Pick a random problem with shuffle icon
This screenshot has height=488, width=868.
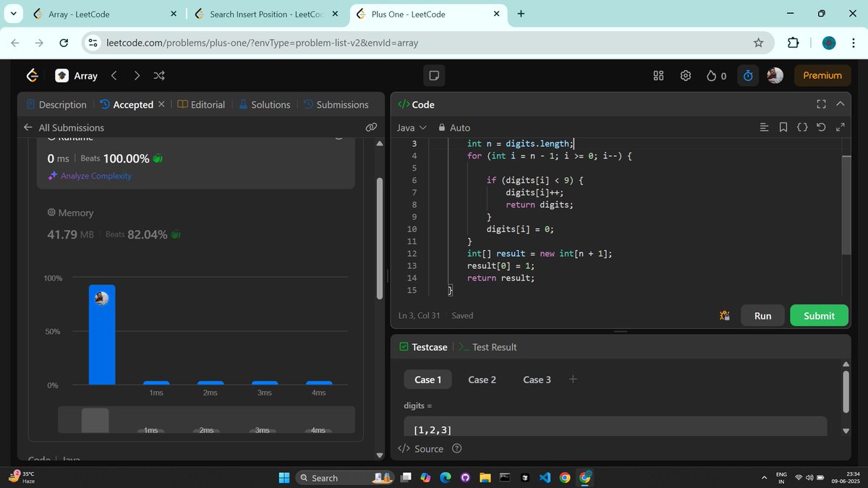pos(159,75)
